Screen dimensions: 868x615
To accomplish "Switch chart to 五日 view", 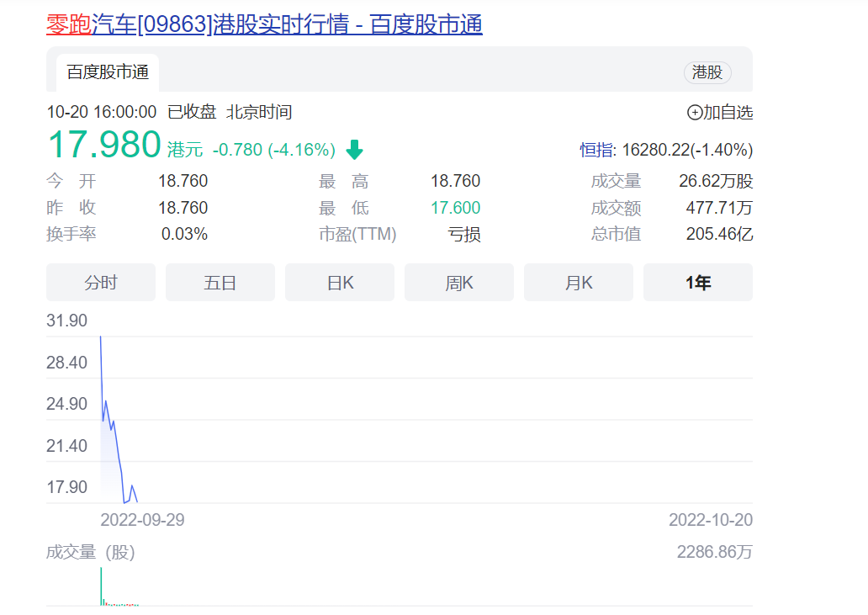I will pos(220,283).
